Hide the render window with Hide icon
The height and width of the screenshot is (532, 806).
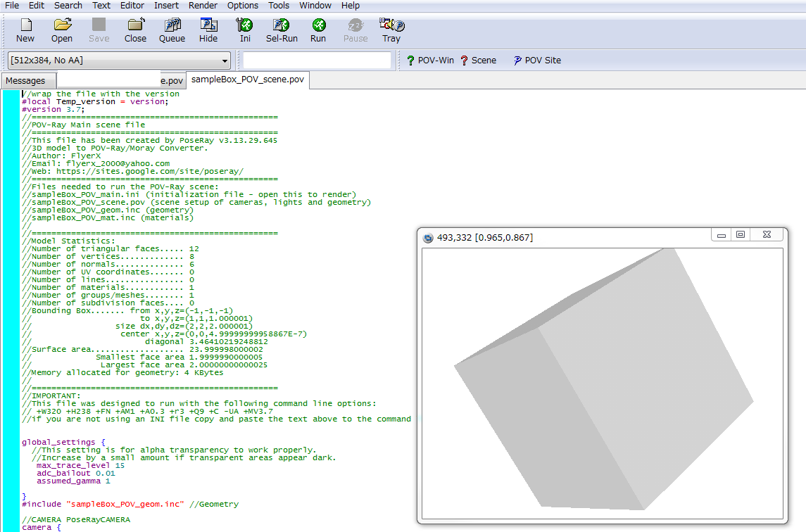coord(208,30)
